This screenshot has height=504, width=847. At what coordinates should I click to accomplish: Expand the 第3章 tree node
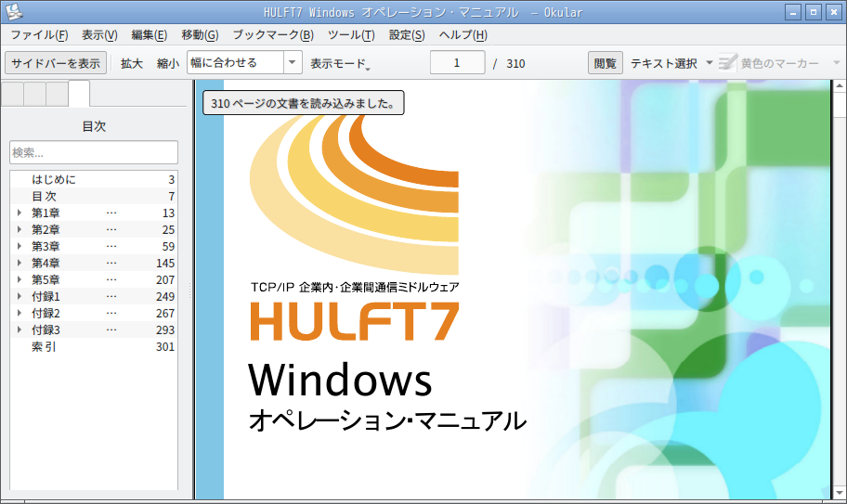[x=20, y=246]
